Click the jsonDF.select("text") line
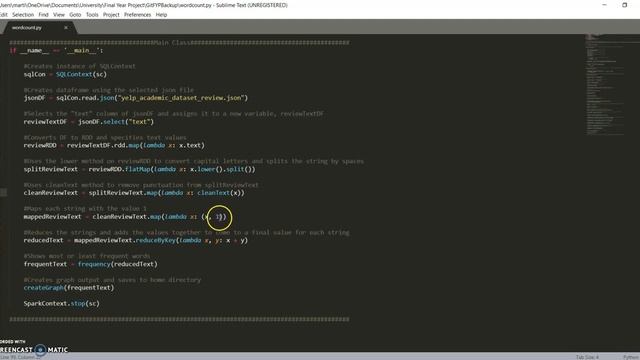Image resolution: width=640 pixels, height=360 pixels. point(89,122)
